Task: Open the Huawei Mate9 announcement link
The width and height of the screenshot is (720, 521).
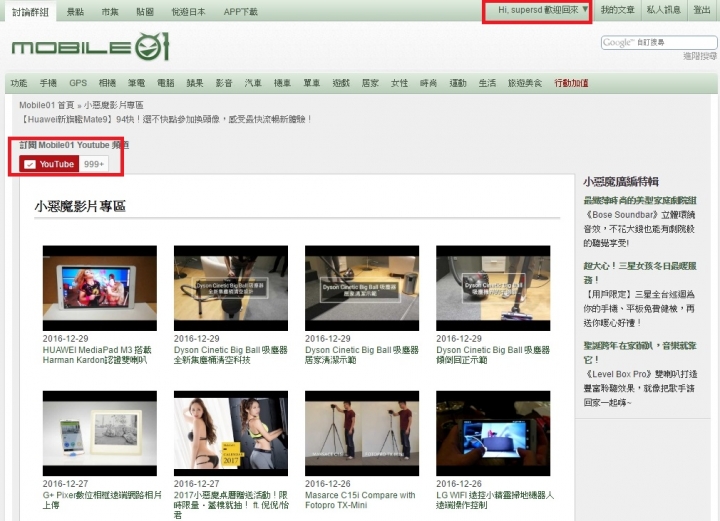Action: [x=166, y=119]
